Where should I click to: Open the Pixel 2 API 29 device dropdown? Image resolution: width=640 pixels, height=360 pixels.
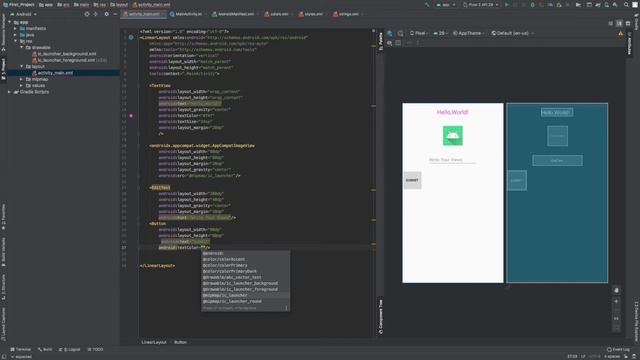pyautogui.click(x=480, y=5)
